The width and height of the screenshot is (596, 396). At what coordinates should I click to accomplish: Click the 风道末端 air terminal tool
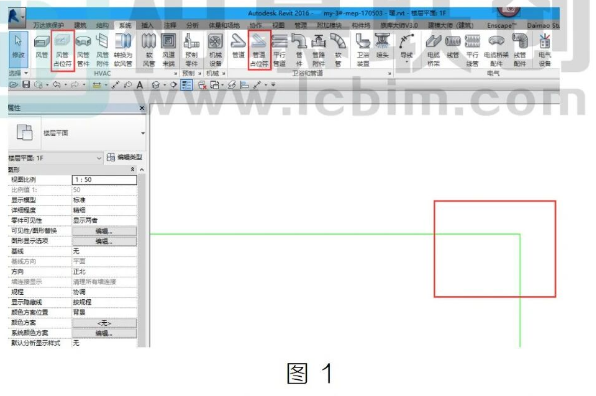point(168,50)
